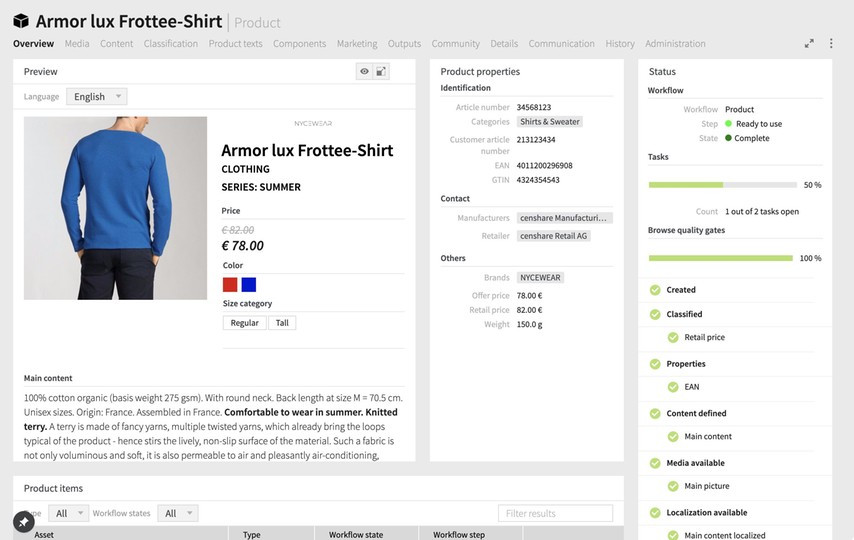This screenshot has height=540, width=854.
Task: Open the Administration tab
Action: tap(675, 44)
